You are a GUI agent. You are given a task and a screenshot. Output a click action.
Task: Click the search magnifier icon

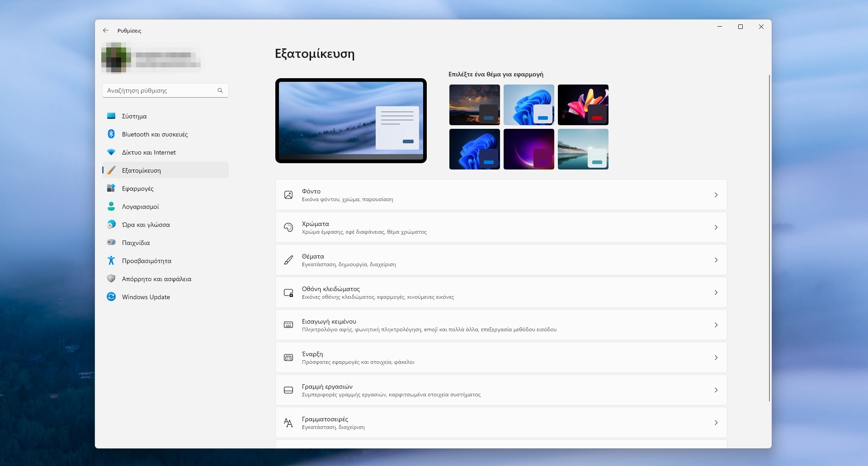click(x=220, y=90)
